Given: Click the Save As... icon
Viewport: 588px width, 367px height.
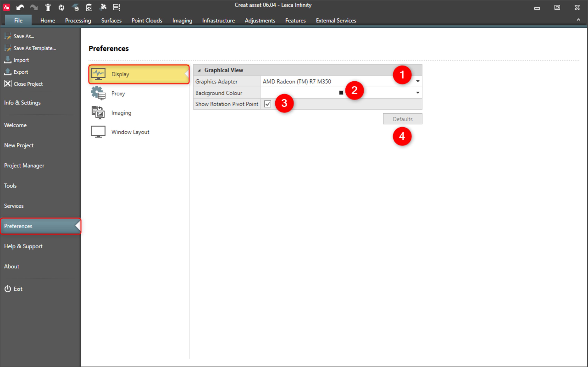Looking at the screenshot, I should (x=8, y=36).
